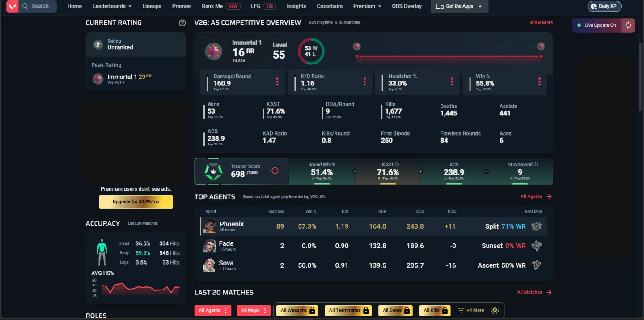The height and width of the screenshot is (320, 644).
Task: Expand the +4 More filters
Action: (471, 310)
